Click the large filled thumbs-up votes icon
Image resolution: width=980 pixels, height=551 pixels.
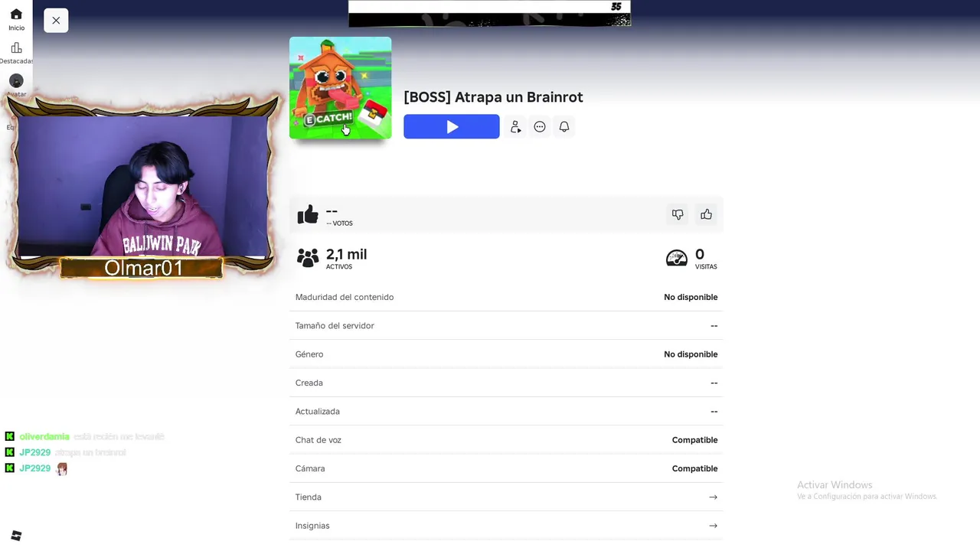(x=308, y=214)
